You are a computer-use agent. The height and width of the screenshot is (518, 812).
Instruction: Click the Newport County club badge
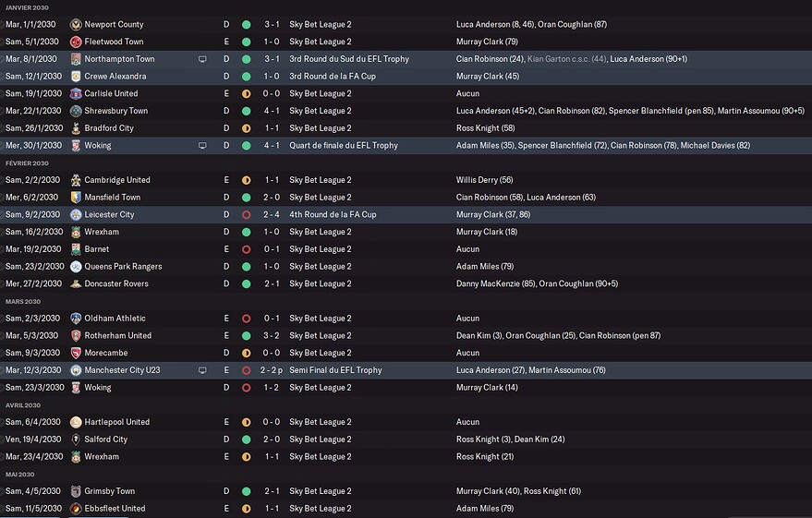point(76,24)
